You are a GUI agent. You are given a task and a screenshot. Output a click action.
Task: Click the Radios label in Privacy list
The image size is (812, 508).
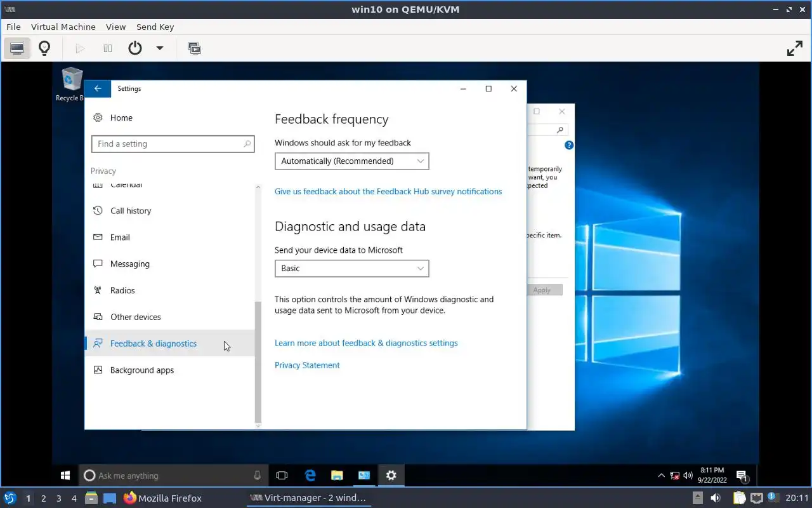pyautogui.click(x=122, y=290)
